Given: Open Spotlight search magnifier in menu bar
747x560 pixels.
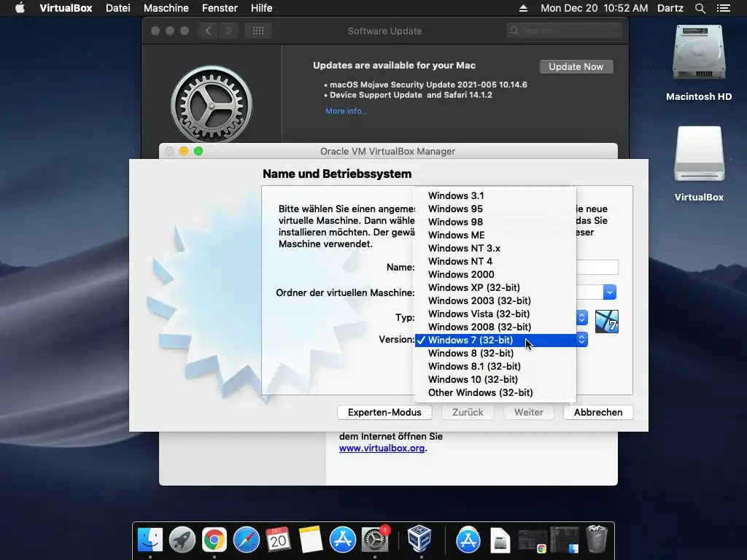Looking at the screenshot, I should tap(700, 8).
